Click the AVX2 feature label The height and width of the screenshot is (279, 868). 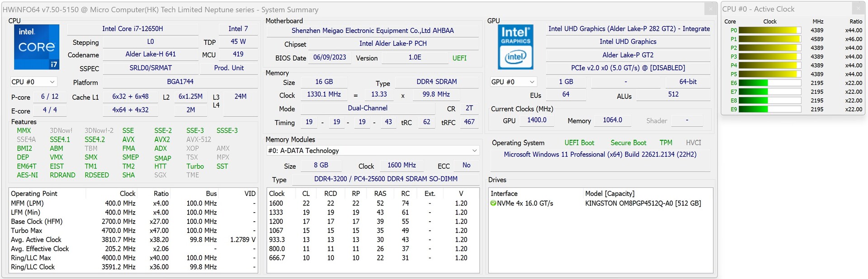pos(162,139)
